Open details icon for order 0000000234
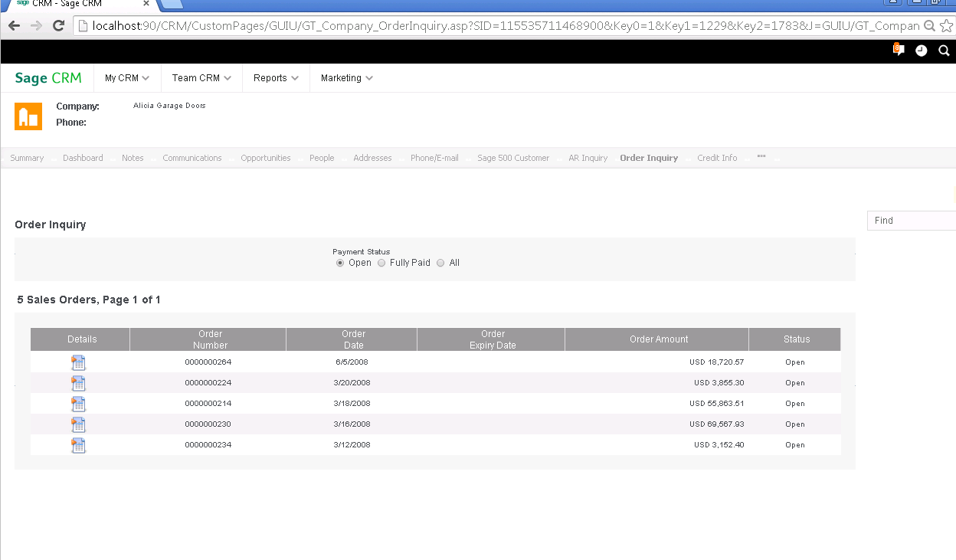This screenshot has width=956, height=560. 78,445
